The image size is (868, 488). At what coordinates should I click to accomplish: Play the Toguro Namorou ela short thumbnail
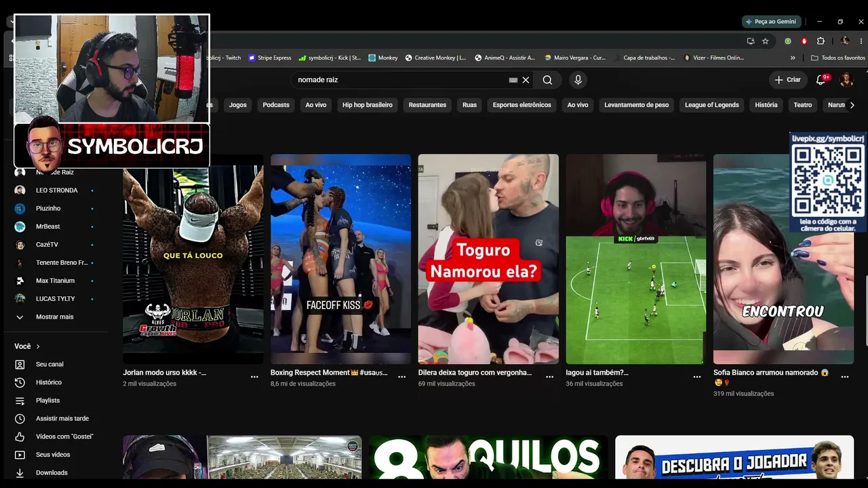(488, 259)
